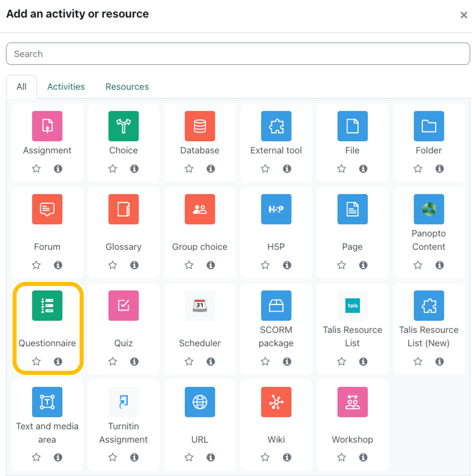Select the Scheduler calendar icon

[x=200, y=306]
